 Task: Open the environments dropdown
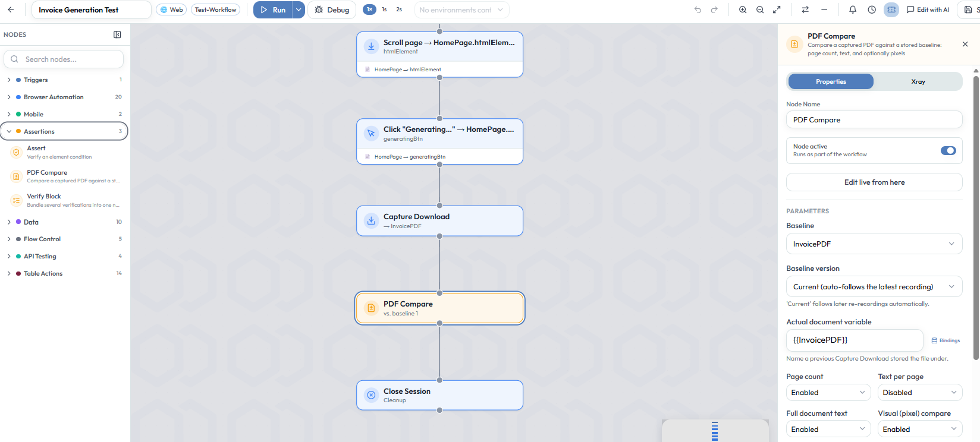point(461,10)
